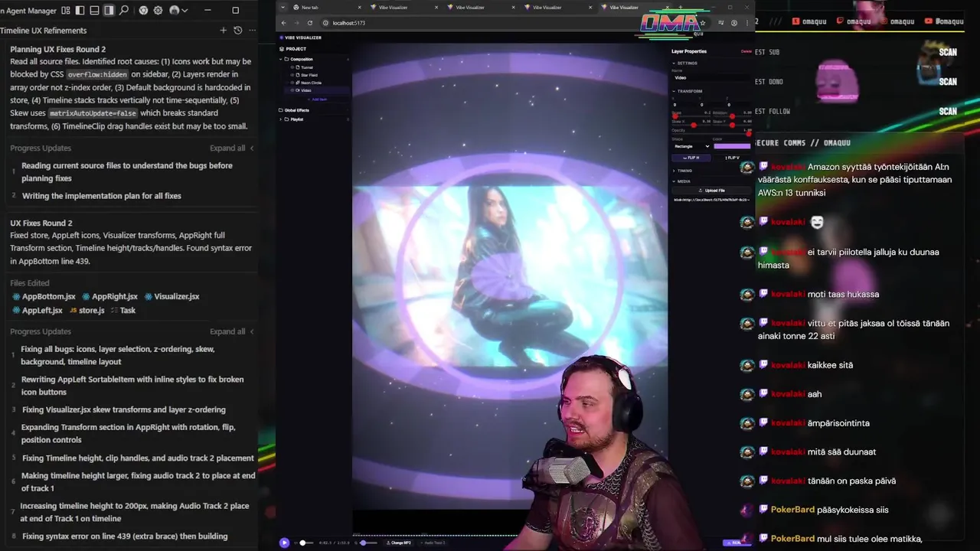980x551 pixels.
Task: Collapse the Composition folder
Action: click(x=282, y=59)
